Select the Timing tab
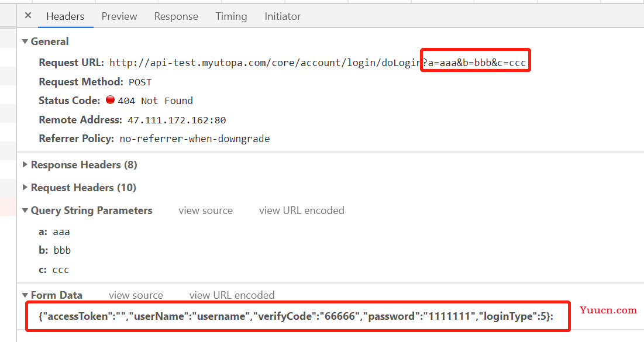 pyautogui.click(x=231, y=16)
